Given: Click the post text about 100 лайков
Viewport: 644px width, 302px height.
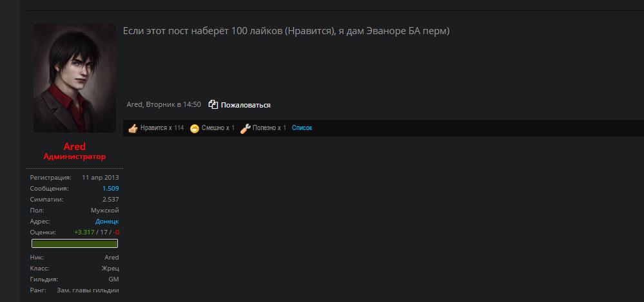Looking at the screenshot, I should [x=286, y=31].
